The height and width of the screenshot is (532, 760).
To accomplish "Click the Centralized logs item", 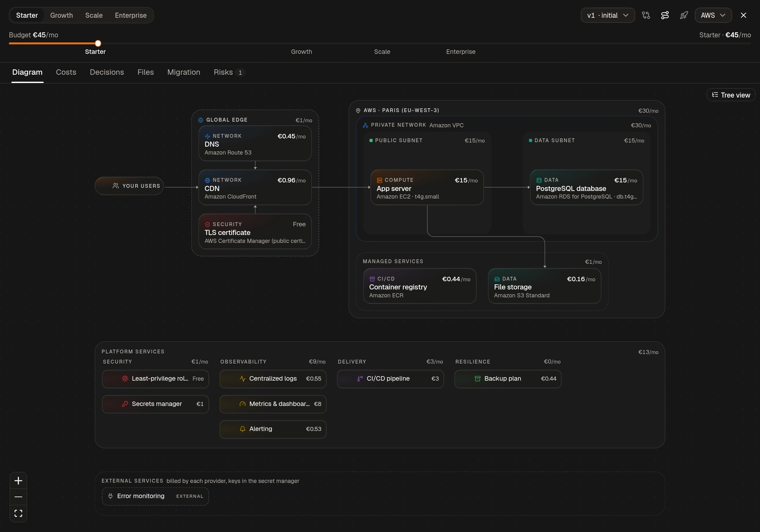I will (x=273, y=379).
